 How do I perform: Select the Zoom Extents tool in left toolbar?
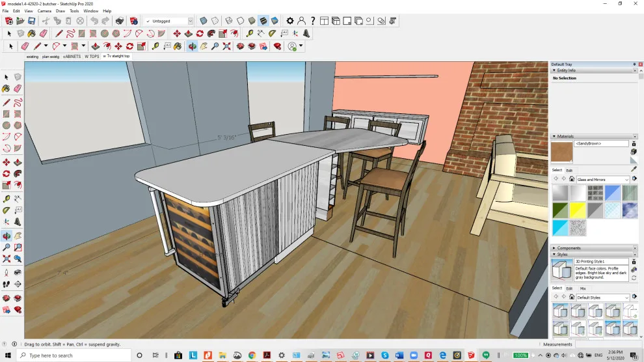click(x=7, y=259)
